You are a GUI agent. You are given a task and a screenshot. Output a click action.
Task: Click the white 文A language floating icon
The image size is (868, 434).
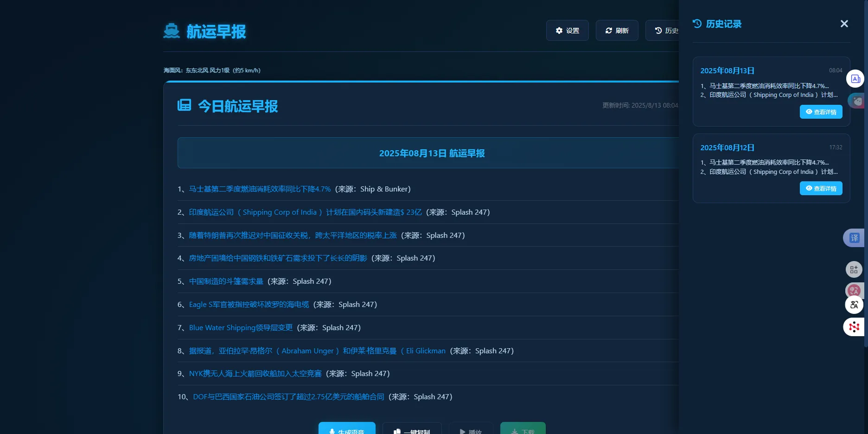coord(854,305)
